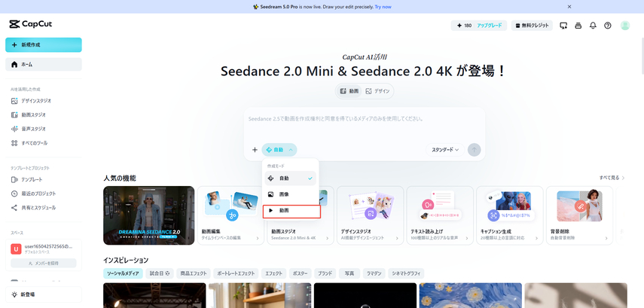Open the Dreamina Seedance 2.0 thumbnail
Viewport: 644px width, 308px height.
[148, 215]
